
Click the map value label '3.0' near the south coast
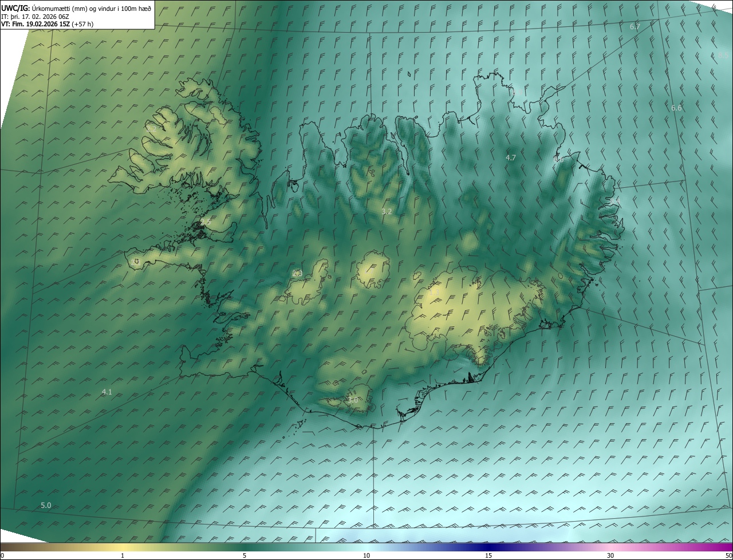353,400
